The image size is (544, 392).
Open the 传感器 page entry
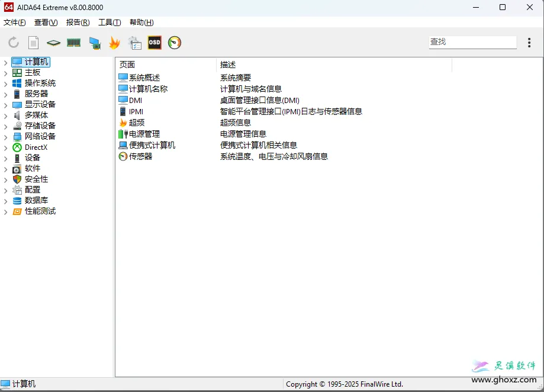pos(140,156)
